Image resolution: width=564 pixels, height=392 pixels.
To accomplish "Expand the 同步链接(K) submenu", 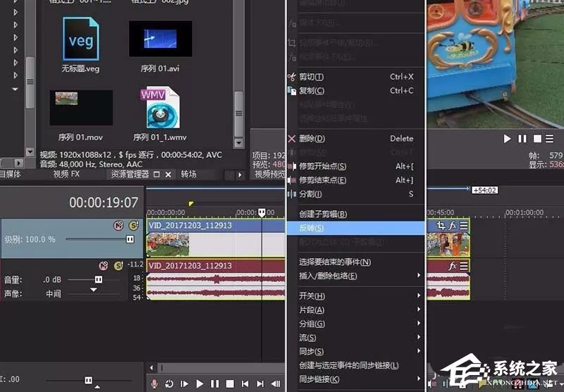I will (356, 379).
